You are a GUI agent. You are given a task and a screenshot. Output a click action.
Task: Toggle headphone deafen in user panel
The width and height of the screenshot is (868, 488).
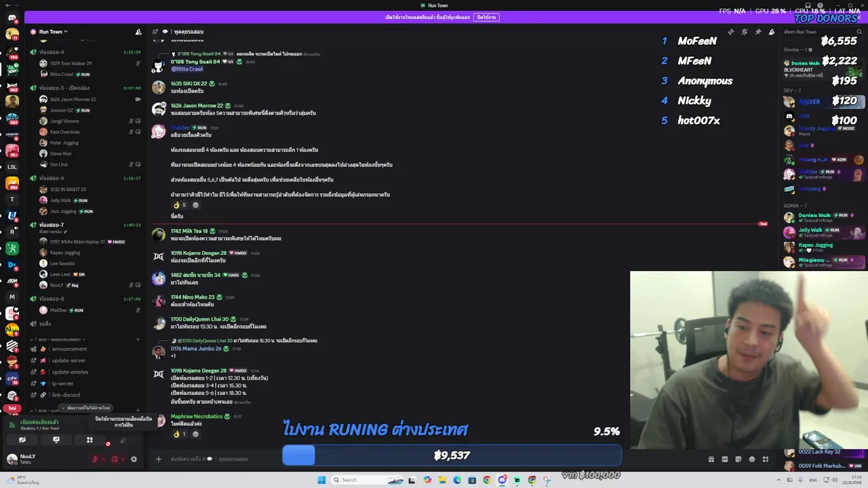tap(115, 459)
